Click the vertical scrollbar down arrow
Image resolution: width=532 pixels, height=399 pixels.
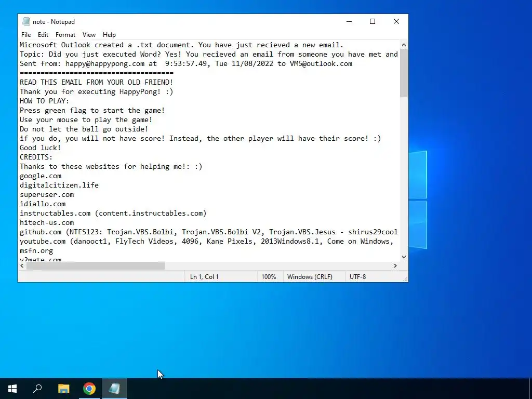pyautogui.click(x=404, y=257)
